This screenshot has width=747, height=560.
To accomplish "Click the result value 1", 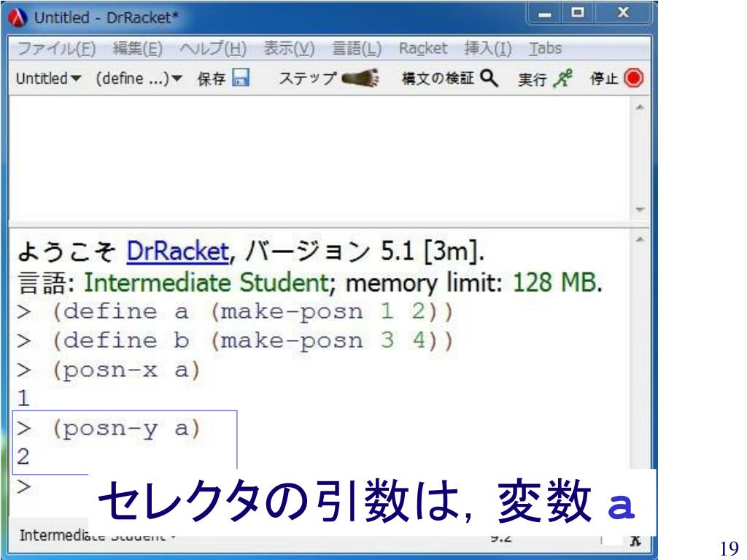I will click(23, 399).
